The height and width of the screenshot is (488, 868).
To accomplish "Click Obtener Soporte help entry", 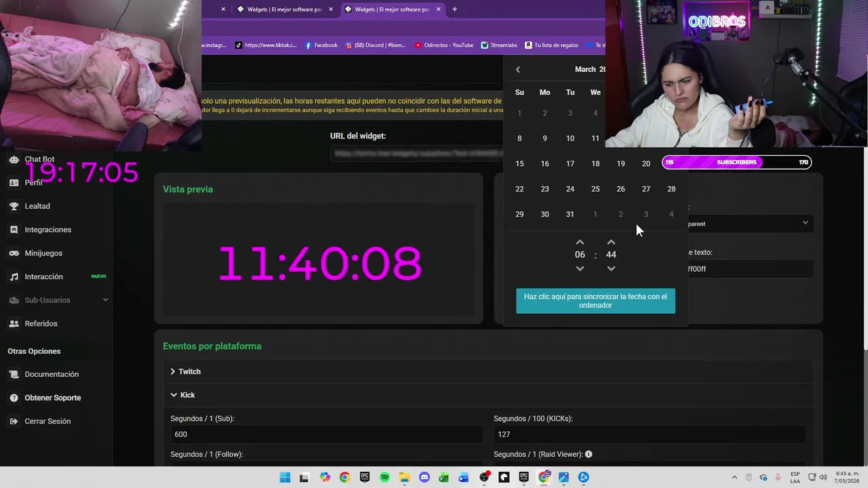I will [x=52, y=398].
